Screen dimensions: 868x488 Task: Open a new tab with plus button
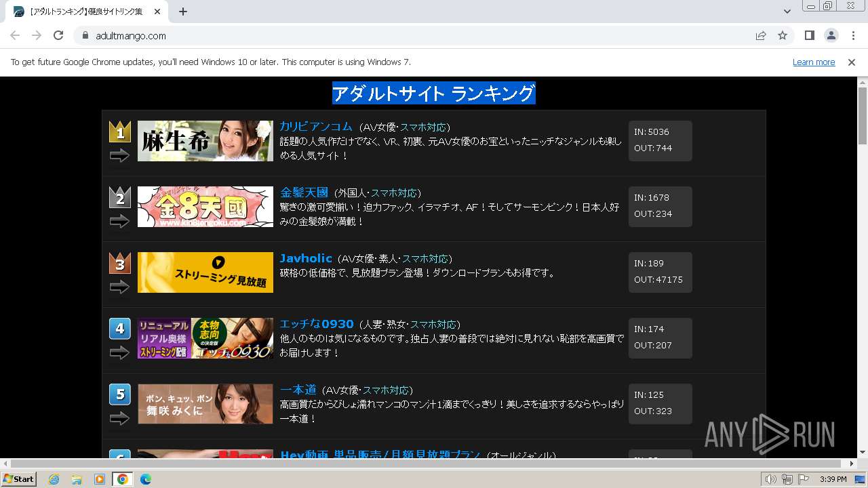pyautogui.click(x=183, y=12)
